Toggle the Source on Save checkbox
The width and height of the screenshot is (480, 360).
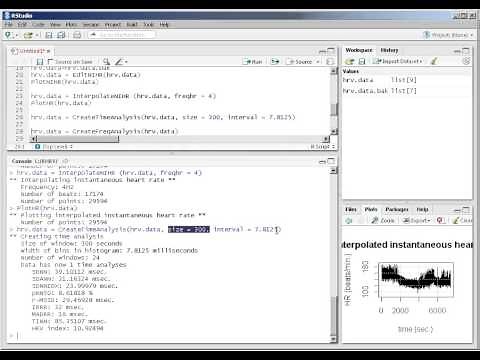[50, 62]
